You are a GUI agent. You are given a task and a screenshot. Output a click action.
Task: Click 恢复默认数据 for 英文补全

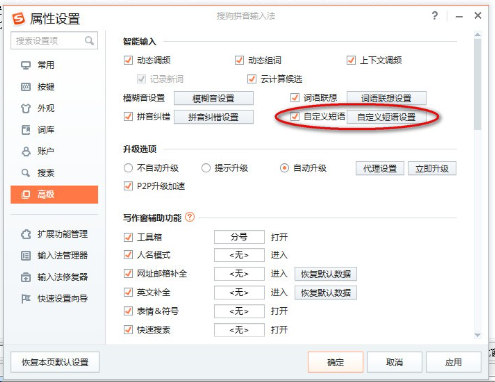326,293
